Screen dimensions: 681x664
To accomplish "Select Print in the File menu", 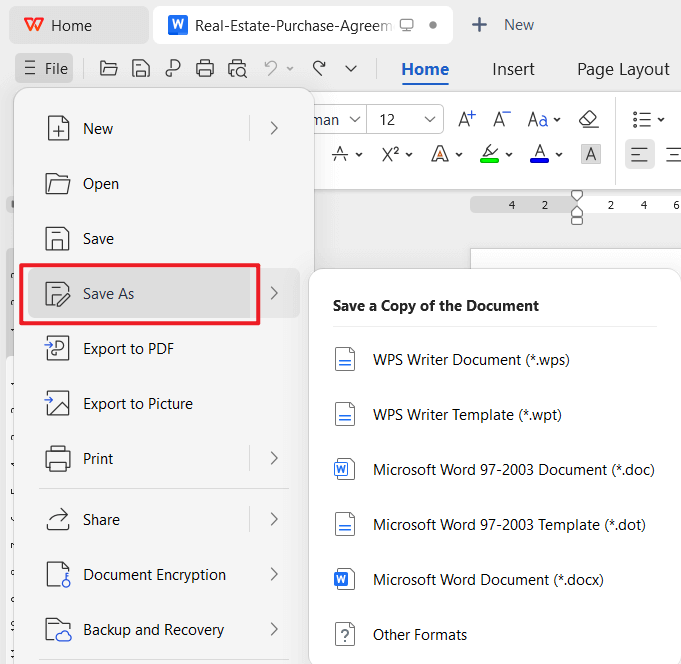I will click(139, 459).
